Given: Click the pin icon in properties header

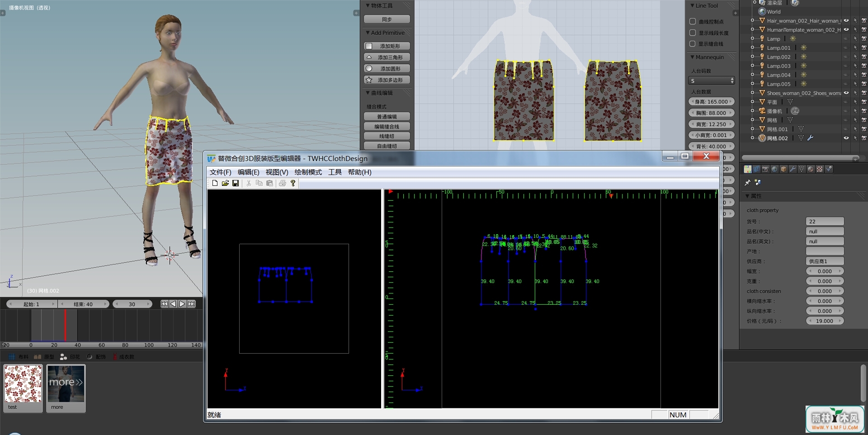Looking at the screenshot, I should tap(748, 183).
